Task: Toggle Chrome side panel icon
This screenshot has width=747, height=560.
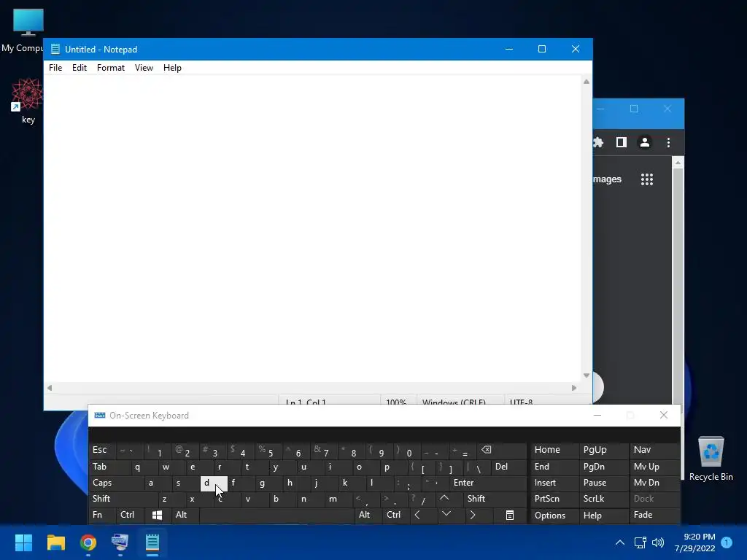Action: (622, 142)
